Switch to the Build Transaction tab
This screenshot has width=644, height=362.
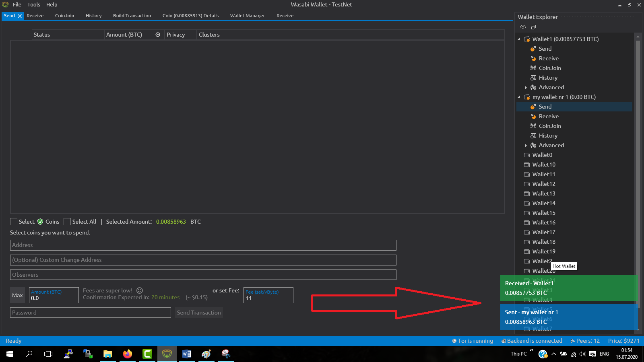132,16
